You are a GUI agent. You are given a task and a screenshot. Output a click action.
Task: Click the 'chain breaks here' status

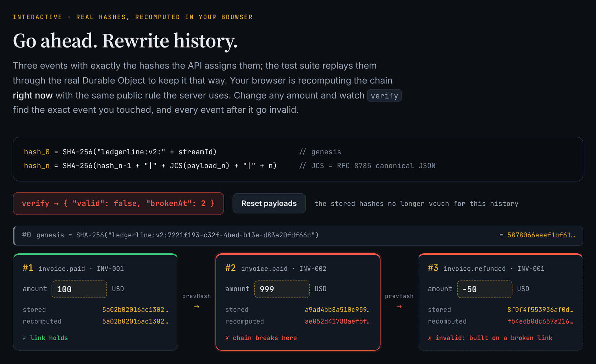coord(261,338)
